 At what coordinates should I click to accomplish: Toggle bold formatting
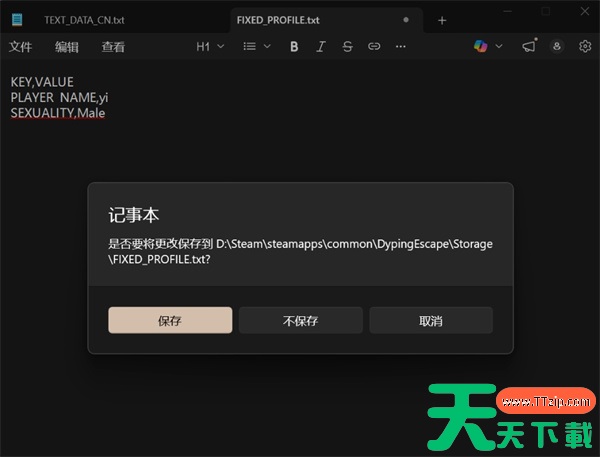(x=294, y=47)
